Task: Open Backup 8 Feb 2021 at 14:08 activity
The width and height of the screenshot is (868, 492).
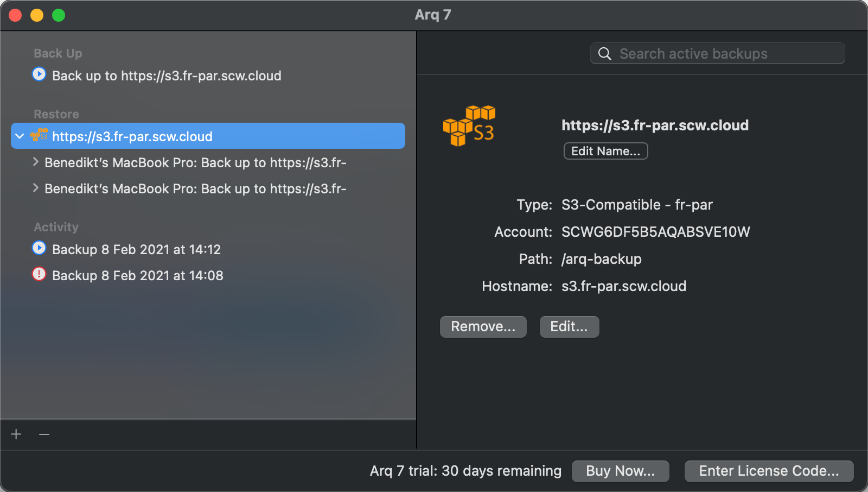Action: pos(137,276)
